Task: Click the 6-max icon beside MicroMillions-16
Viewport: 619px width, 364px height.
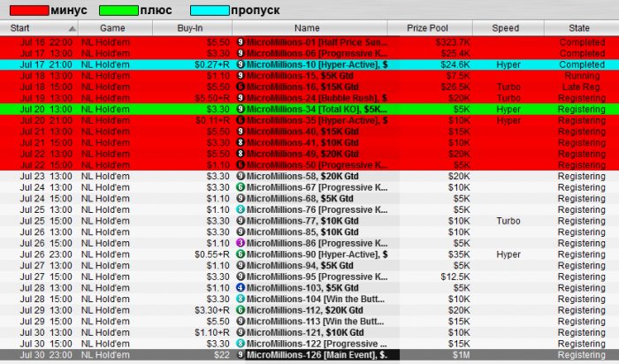Action: pos(241,87)
